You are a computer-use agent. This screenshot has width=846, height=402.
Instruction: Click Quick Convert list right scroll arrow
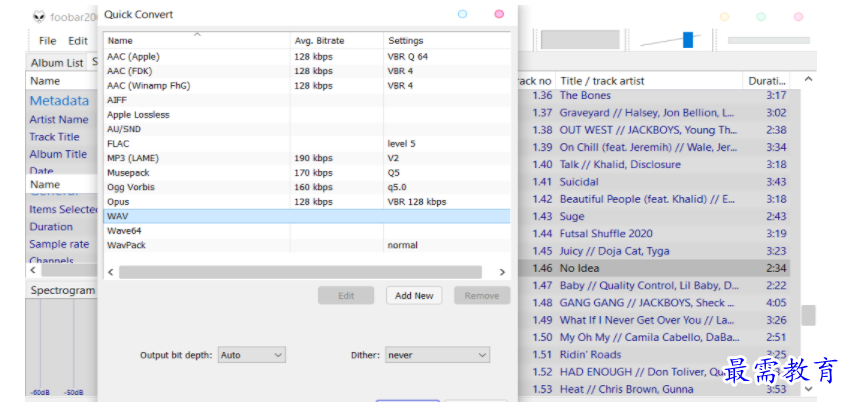click(502, 272)
